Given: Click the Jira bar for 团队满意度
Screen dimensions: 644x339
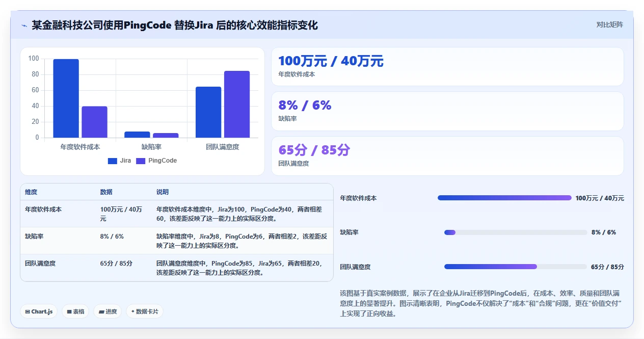Looking at the screenshot, I should (208, 112).
